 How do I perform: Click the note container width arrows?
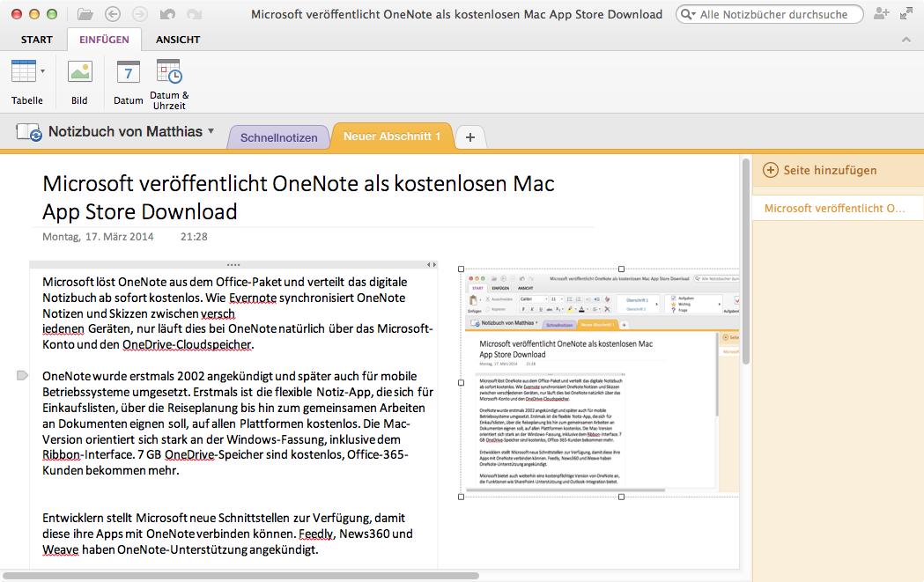[432, 264]
